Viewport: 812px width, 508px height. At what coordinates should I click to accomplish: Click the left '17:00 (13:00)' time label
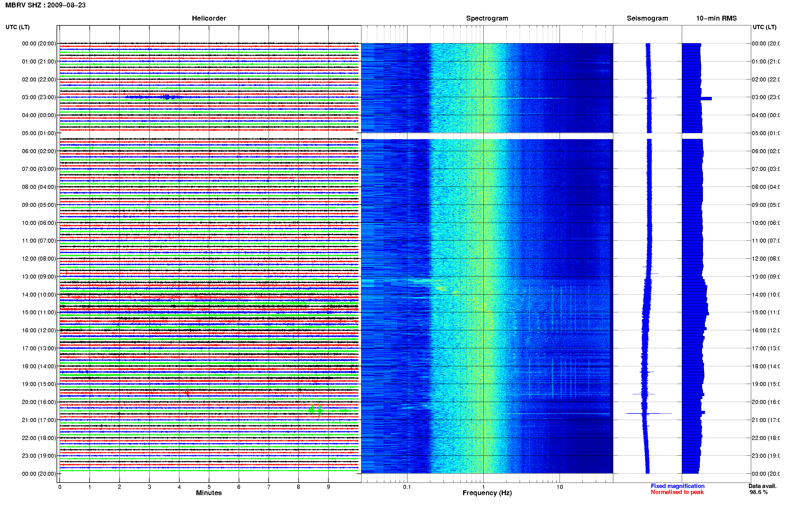(x=39, y=348)
